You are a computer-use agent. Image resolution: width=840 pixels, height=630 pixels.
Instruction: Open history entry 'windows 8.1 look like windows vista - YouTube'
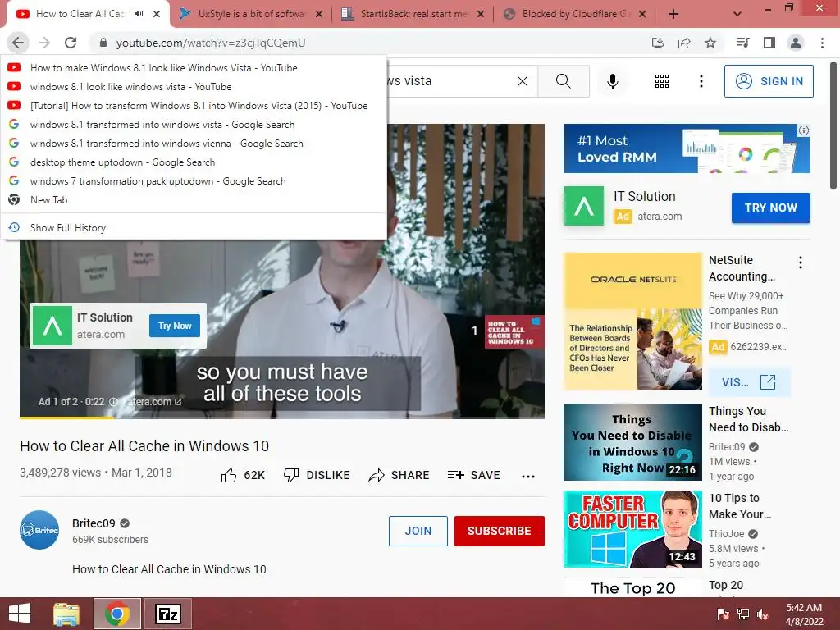tap(194, 86)
